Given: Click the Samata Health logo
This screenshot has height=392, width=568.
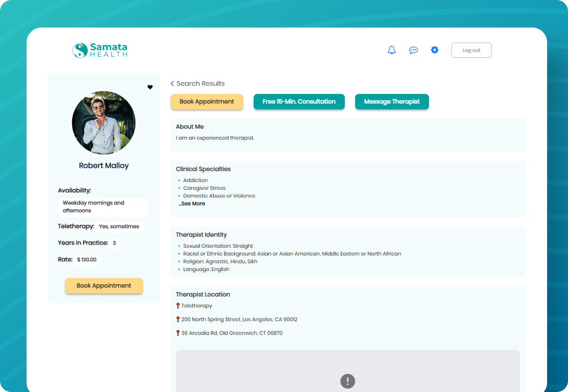Looking at the screenshot, I should tap(100, 50).
